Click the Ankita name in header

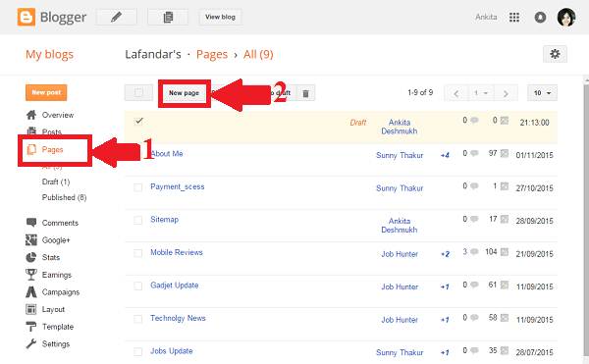pos(486,17)
